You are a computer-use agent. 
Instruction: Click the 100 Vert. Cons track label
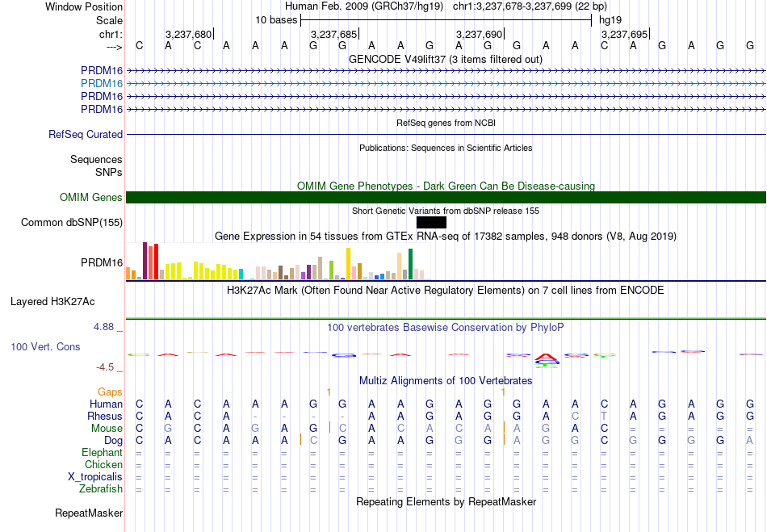pyautogui.click(x=45, y=346)
